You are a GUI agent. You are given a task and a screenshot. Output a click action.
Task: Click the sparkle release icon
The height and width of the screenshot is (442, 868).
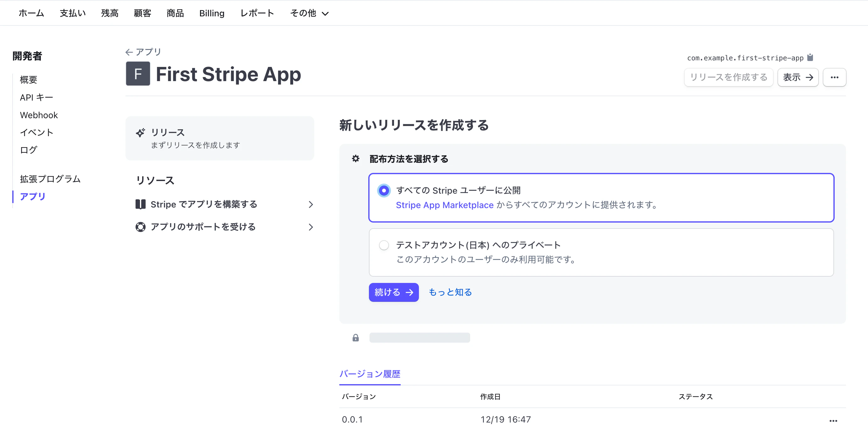click(141, 132)
